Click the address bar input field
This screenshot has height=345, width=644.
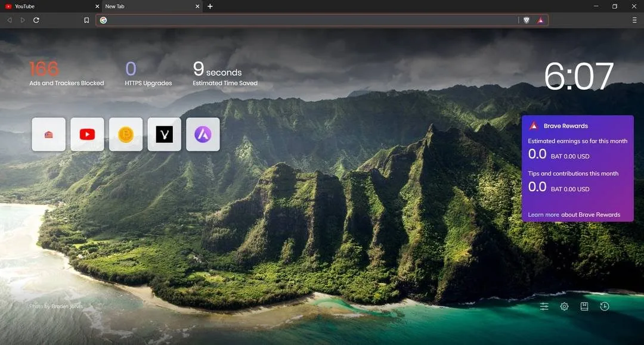[x=310, y=20]
